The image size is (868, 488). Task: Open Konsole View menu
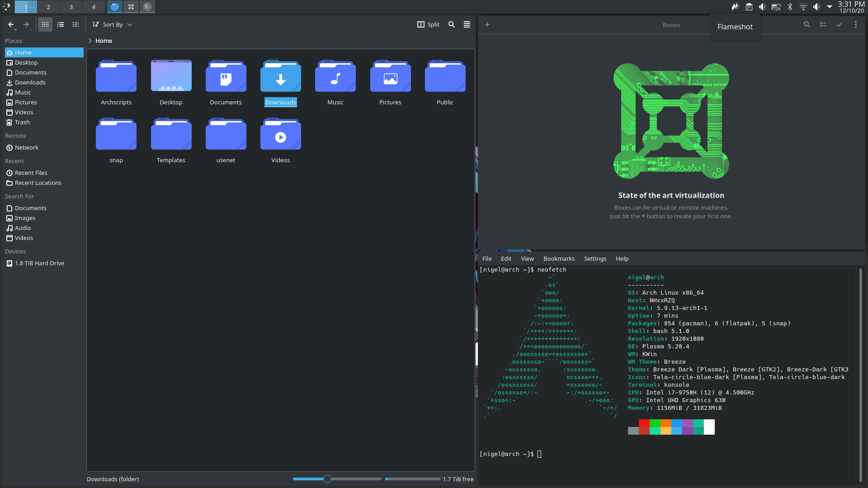[x=527, y=258]
